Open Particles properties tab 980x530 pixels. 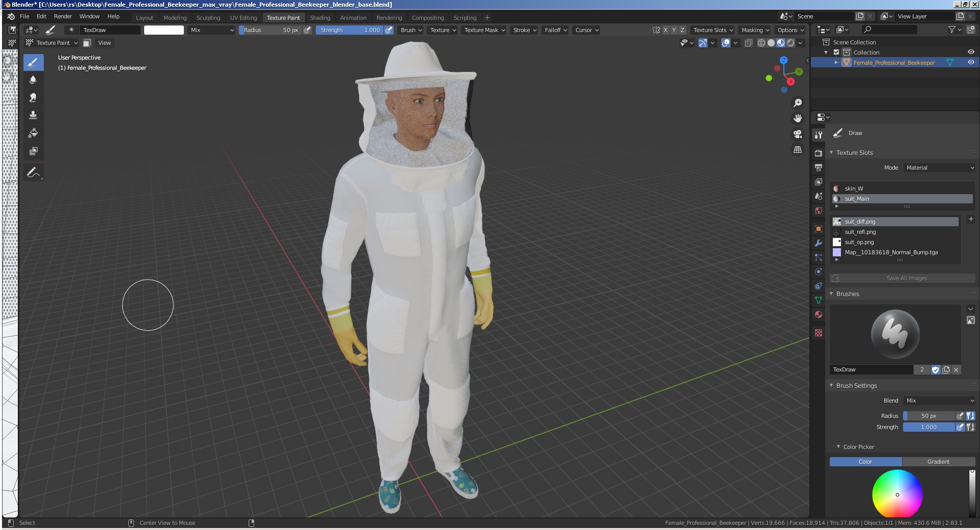[x=819, y=257]
